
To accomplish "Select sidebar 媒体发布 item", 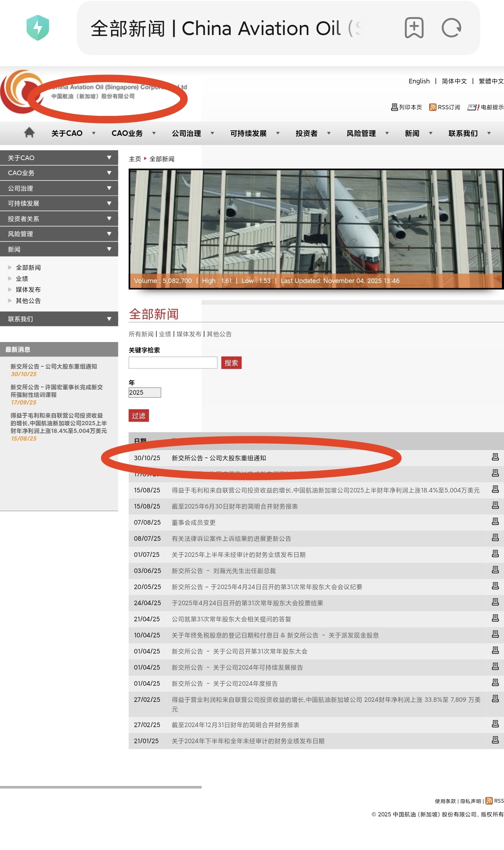I will point(28,289).
